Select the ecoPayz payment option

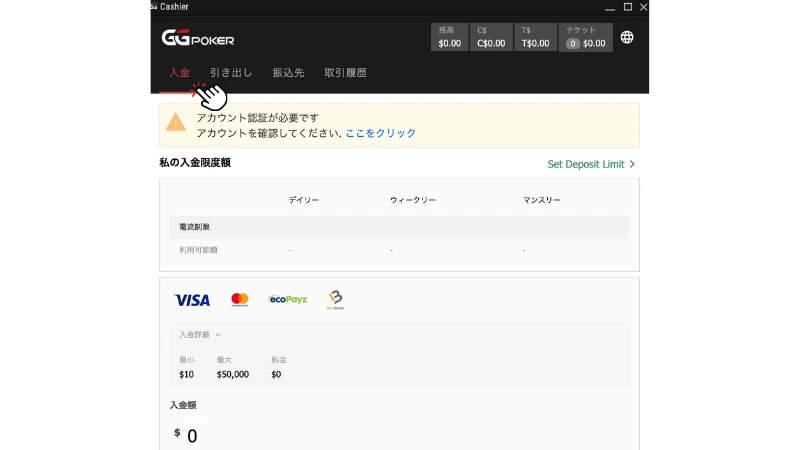(x=288, y=299)
